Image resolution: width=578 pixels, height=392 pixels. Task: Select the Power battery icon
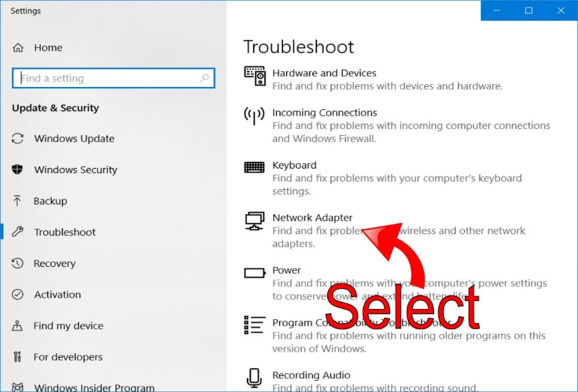pyautogui.click(x=254, y=273)
